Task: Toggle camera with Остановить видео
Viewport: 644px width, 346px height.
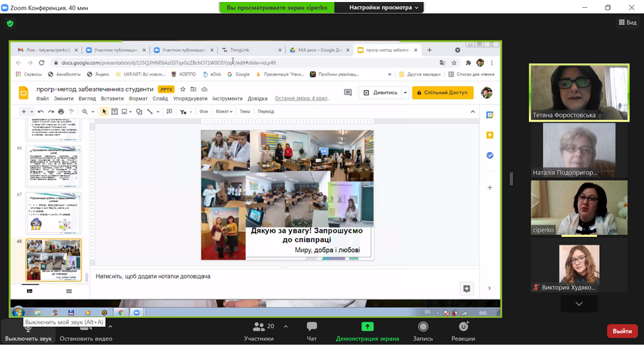Action: [85, 331]
